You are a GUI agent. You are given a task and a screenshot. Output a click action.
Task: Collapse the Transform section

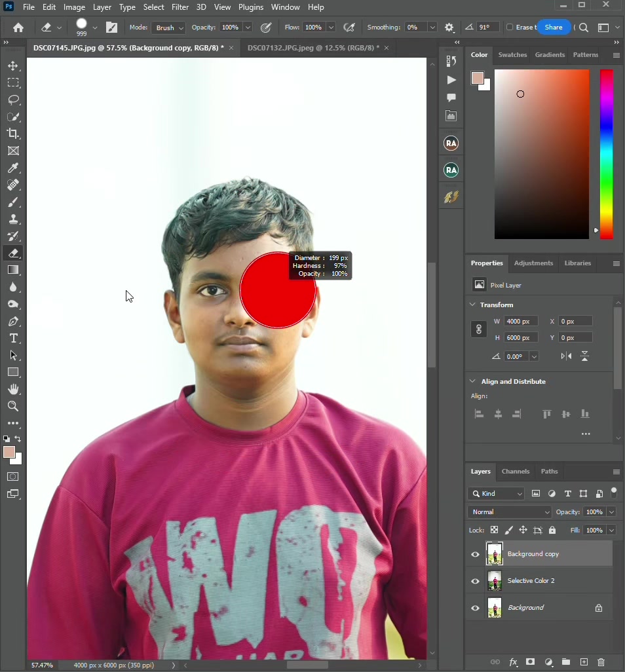(x=472, y=305)
